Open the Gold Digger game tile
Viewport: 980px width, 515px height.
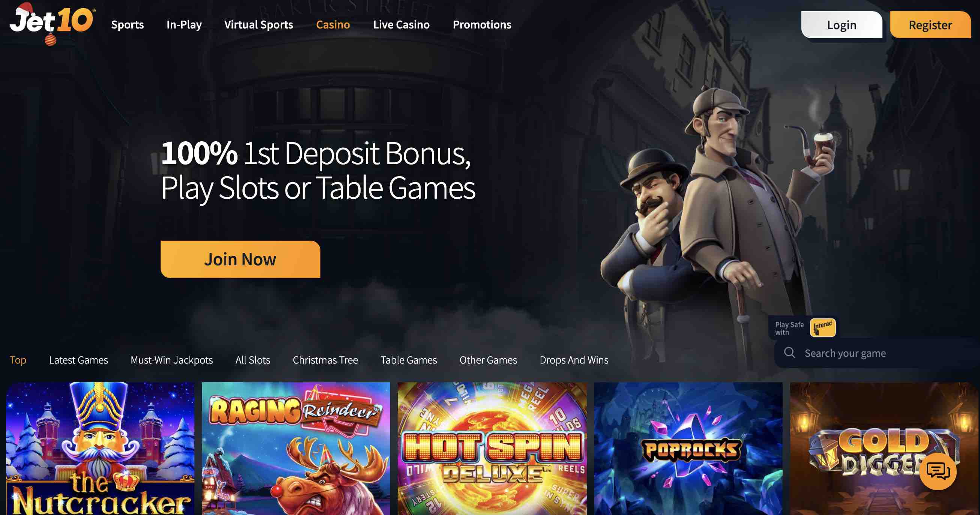[884, 449]
